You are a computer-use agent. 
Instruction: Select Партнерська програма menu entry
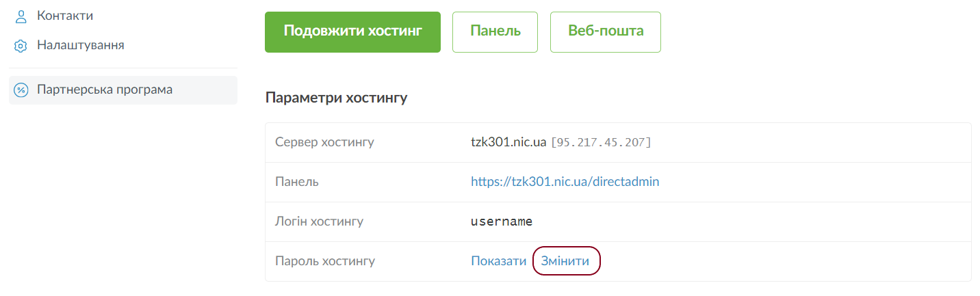click(x=104, y=90)
